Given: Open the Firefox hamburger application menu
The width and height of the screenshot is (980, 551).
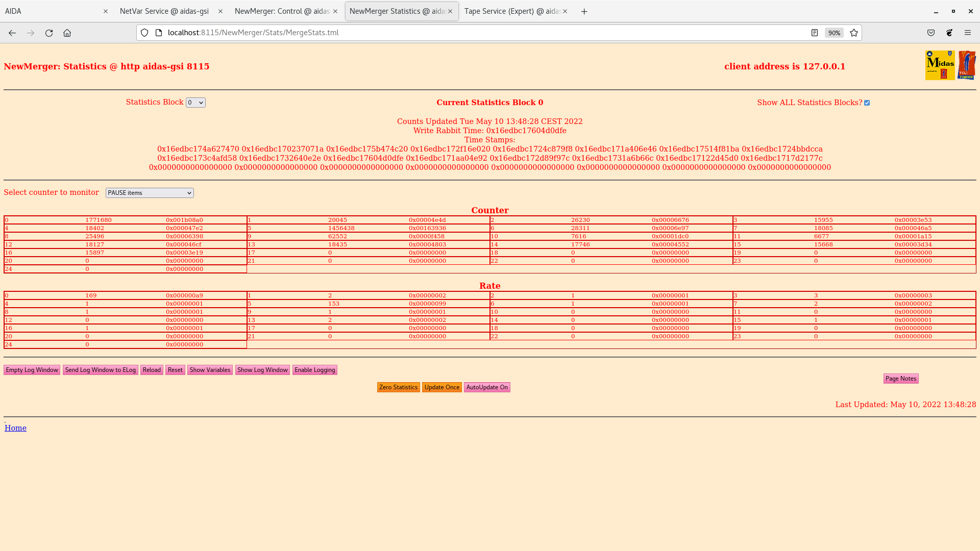Looking at the screenshot, I should [968, 33].
